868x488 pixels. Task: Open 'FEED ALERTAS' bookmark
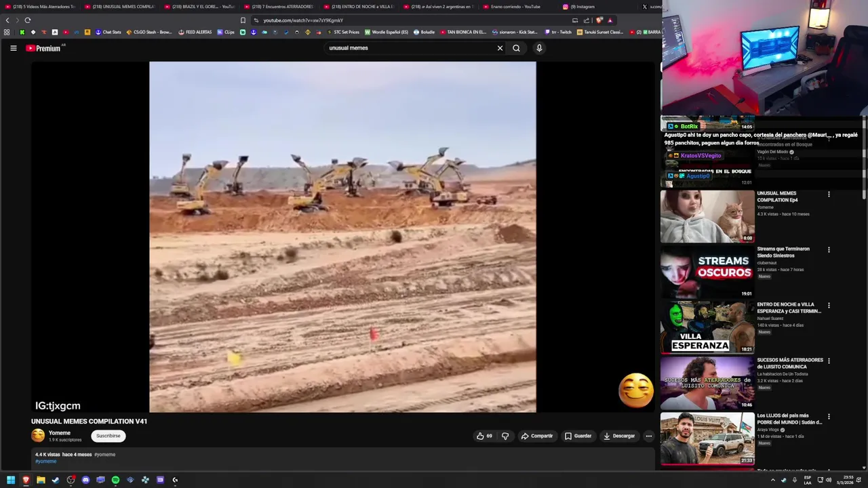coord(195,32)
